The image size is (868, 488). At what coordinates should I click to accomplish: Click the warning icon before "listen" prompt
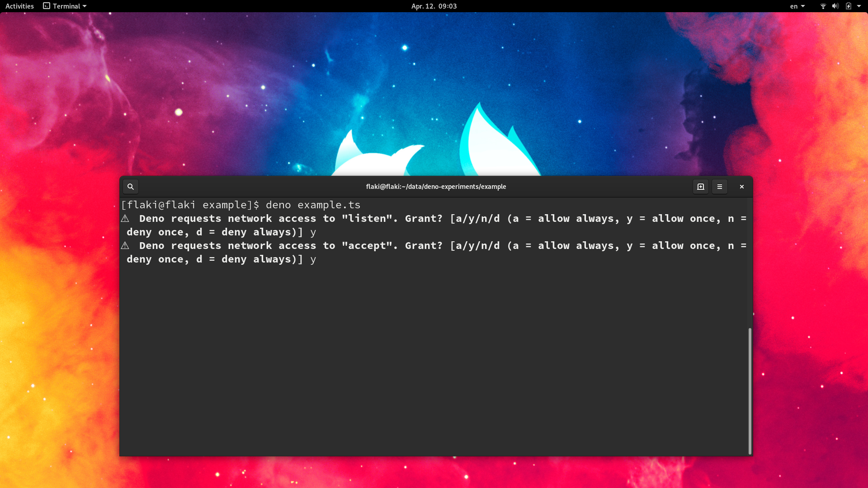point(125,219)
